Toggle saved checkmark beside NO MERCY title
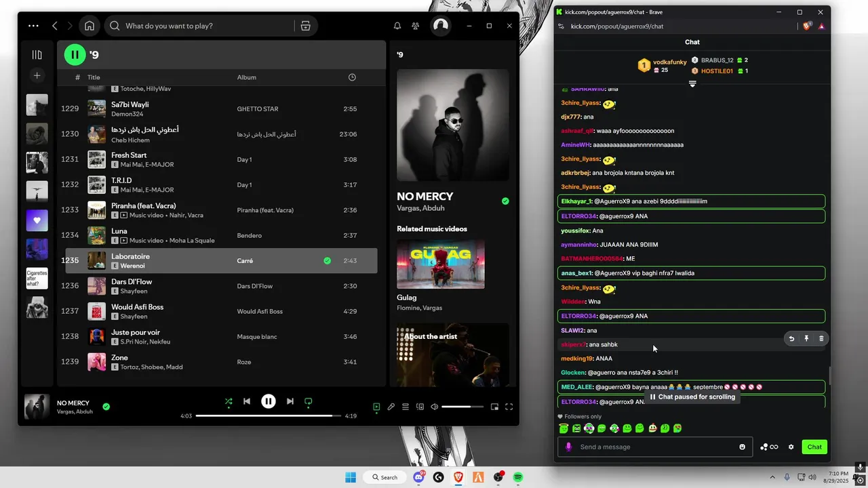 (x=505, y=201)
